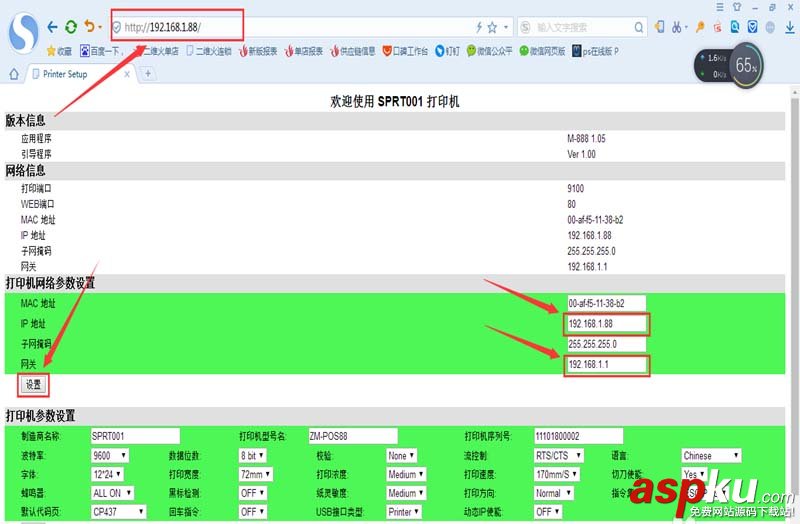Close the Printer Setup tab
Viewport: 800px width, 524px height.
pyautogui.click(x=127, y=74)
